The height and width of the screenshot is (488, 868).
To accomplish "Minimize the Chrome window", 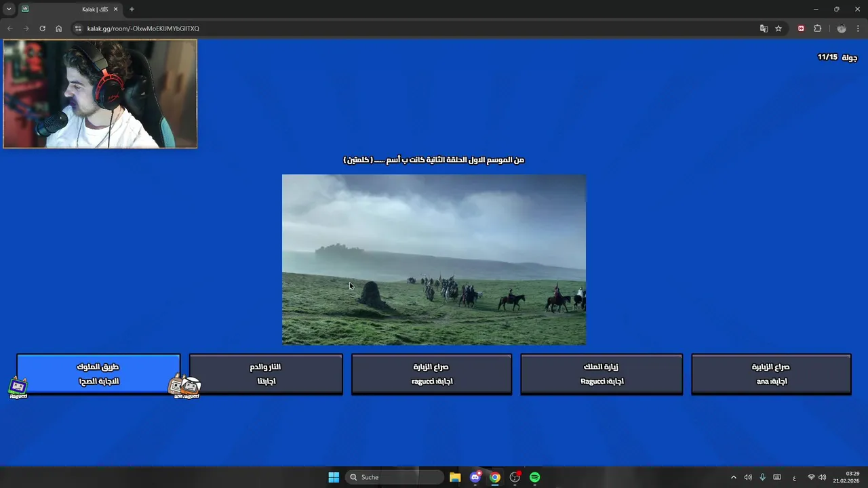I will coord(816,9).
